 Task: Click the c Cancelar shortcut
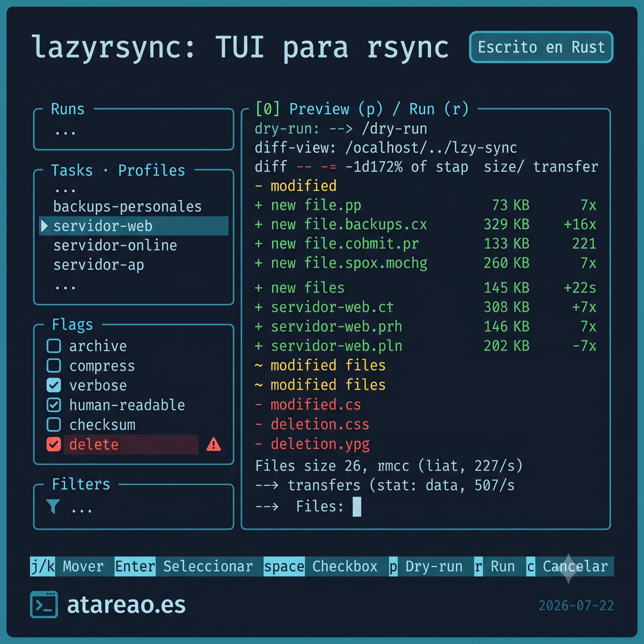tap(567, 566)
